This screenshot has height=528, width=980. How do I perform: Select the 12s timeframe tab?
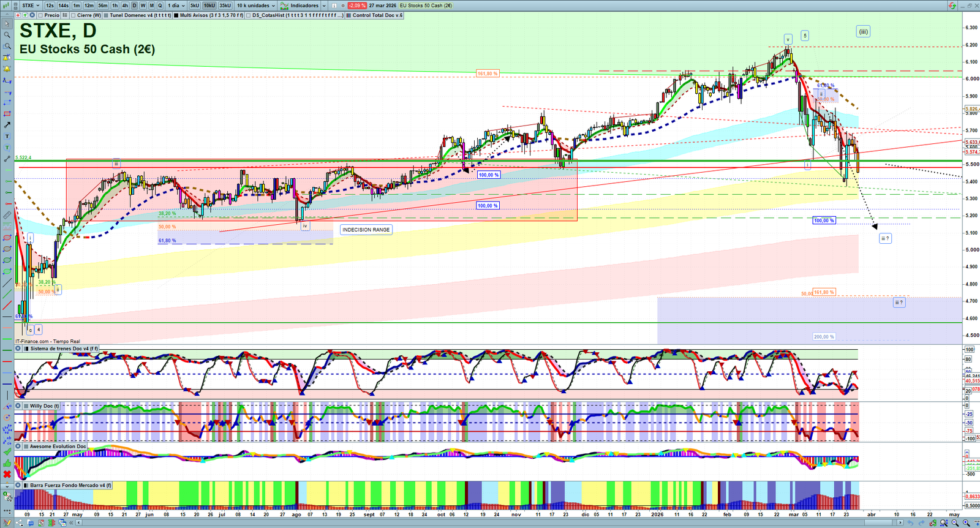tap(50, 6)
